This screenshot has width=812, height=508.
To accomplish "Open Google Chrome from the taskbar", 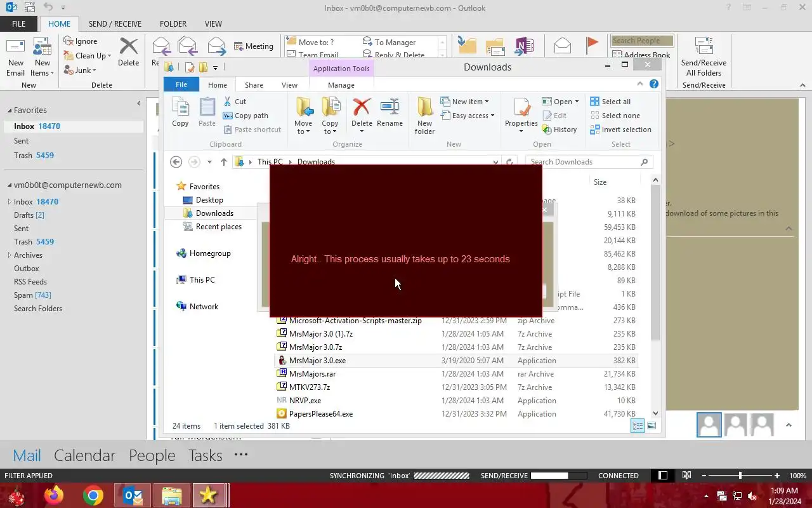I will pyautogui.click(x=93, y=495).
